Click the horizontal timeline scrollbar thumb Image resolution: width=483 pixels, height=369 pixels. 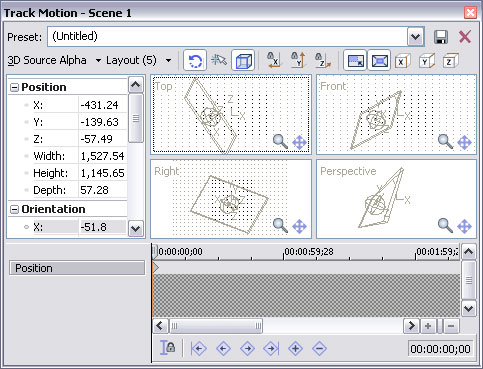(x=216, y=326)
